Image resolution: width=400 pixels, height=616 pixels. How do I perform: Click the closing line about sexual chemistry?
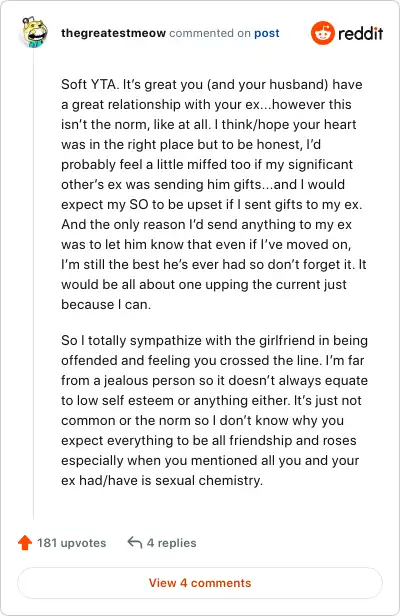[162, 480]
